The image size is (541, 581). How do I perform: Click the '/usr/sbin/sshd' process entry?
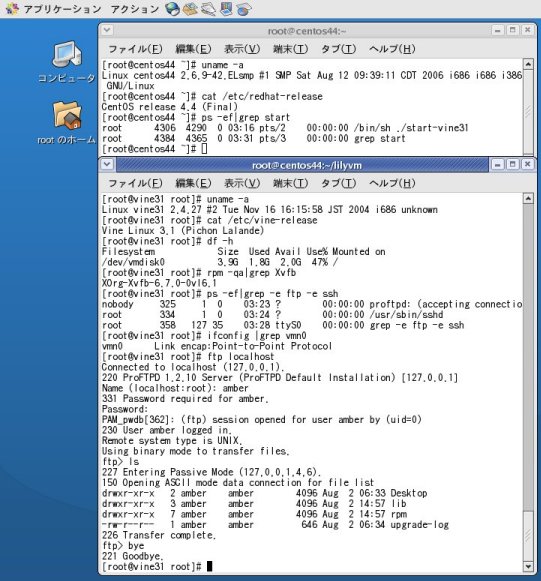(406, 315)
